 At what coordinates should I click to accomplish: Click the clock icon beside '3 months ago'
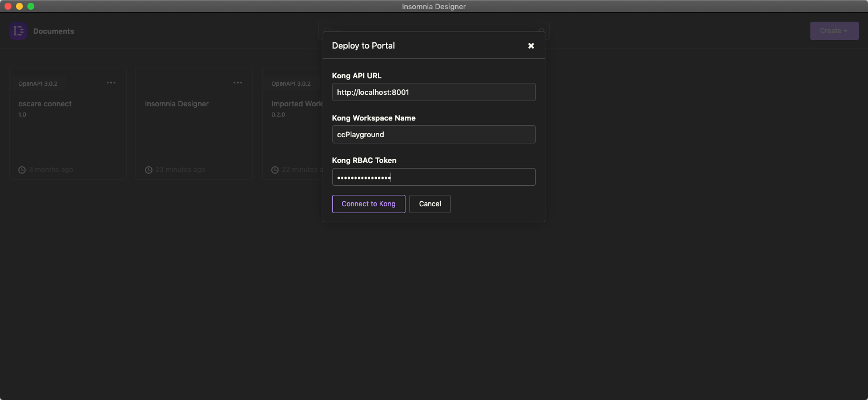(22, 170)
